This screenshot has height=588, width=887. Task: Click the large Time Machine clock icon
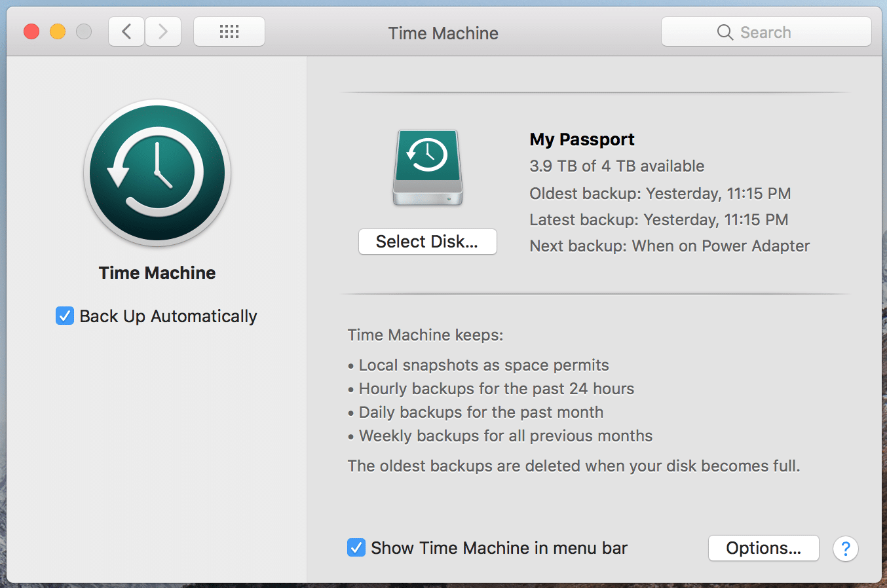[157, 173]
